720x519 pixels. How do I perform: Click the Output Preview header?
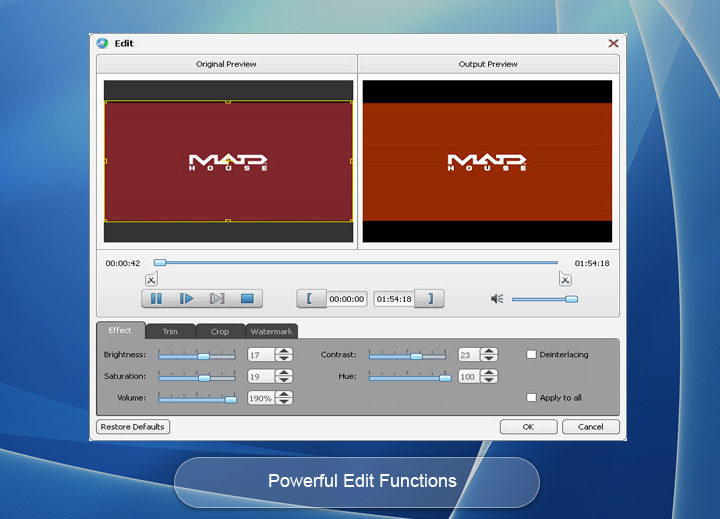coord(488,64)
